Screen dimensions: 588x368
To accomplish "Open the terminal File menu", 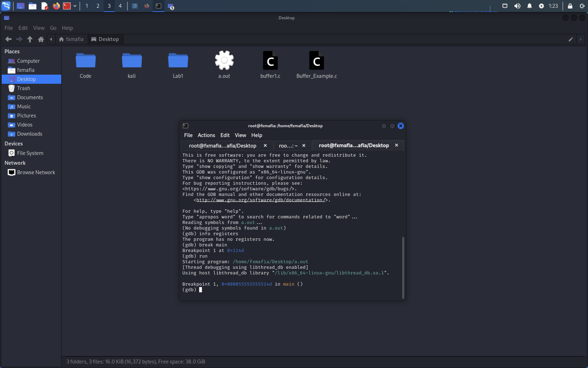I will point(188,135).
